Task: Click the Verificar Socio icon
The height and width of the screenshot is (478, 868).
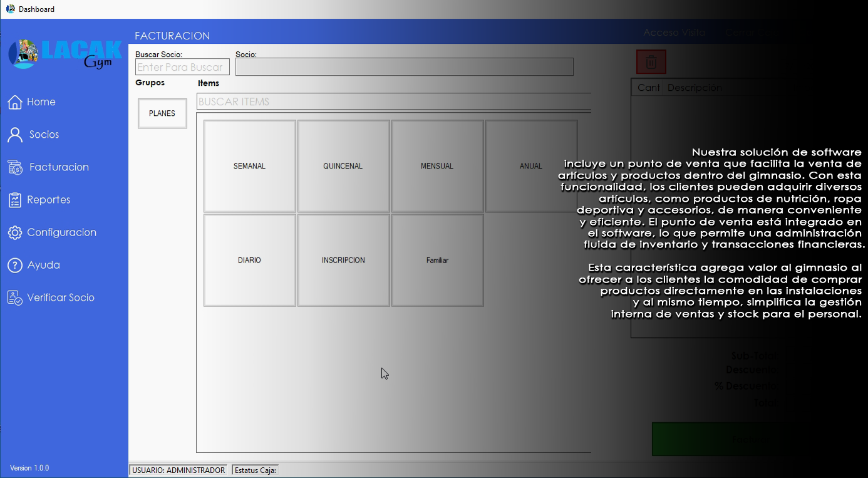Action: [x=15, y=298]
